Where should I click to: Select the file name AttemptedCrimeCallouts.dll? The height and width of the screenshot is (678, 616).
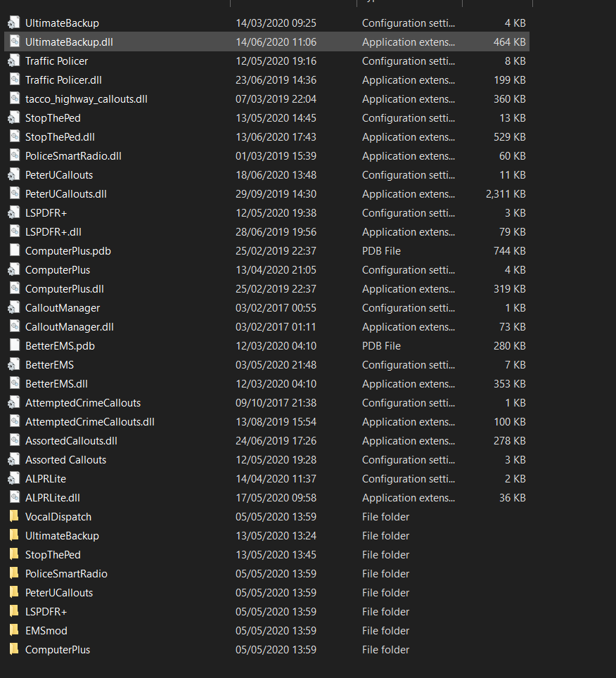[89, 422]
